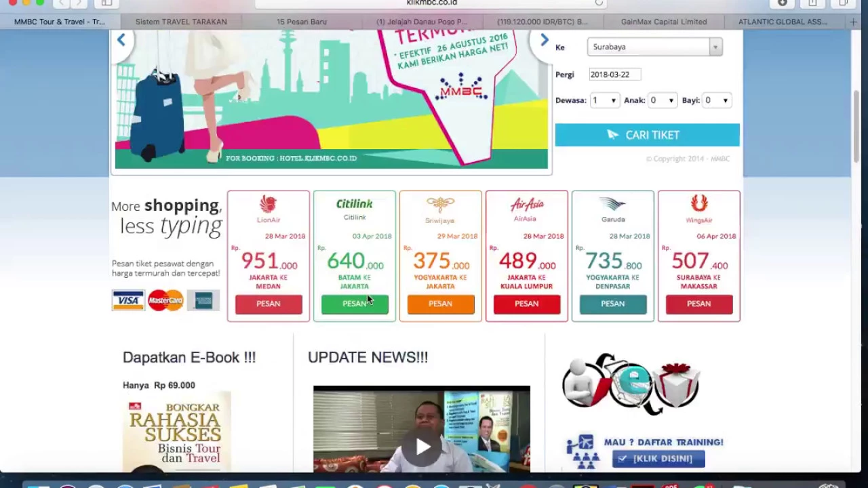The width and height of the screenshot is (868, 488).
Task: Click the American Express card icon
Action: click(x=203, y=300)
